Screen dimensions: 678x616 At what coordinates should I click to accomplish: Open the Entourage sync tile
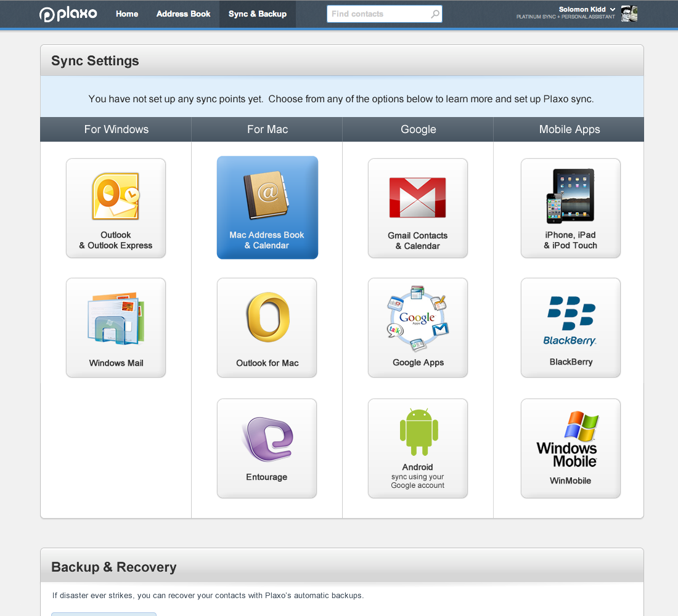267,448
